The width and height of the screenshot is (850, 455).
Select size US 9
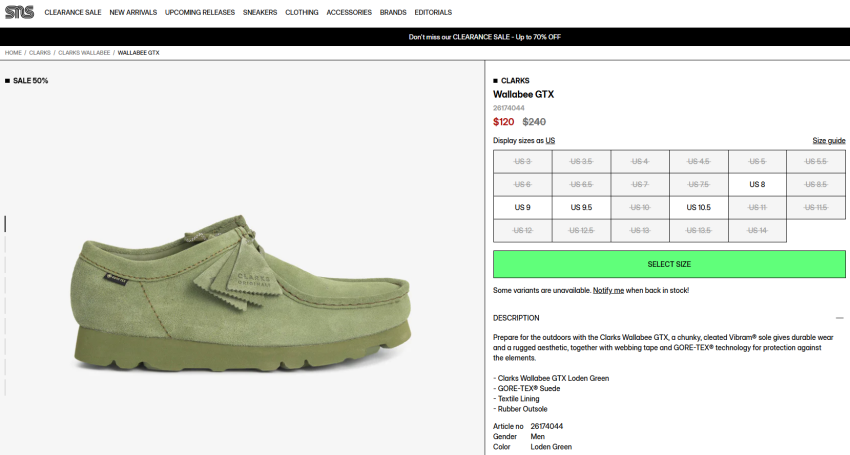(x=523, y=207)
